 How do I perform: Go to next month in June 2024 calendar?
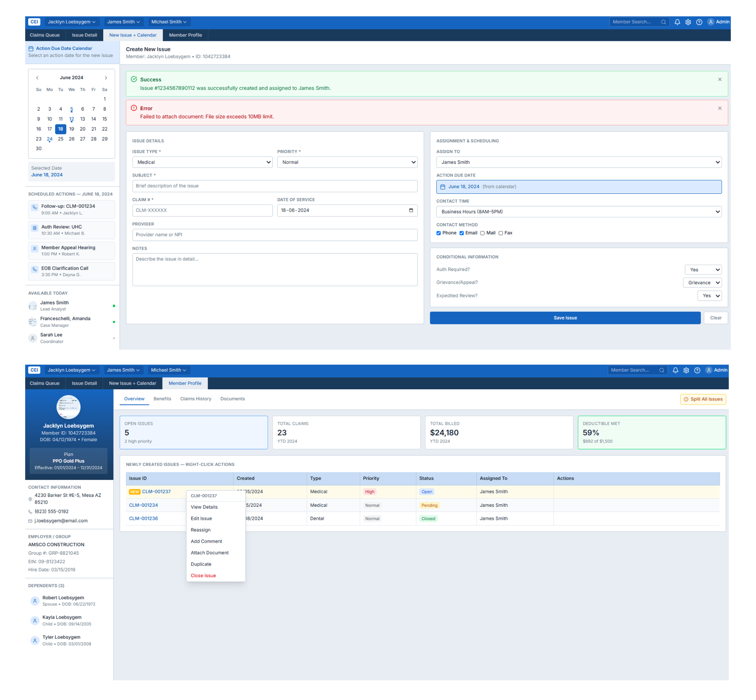pyautogui.click(x=106, y=78)
